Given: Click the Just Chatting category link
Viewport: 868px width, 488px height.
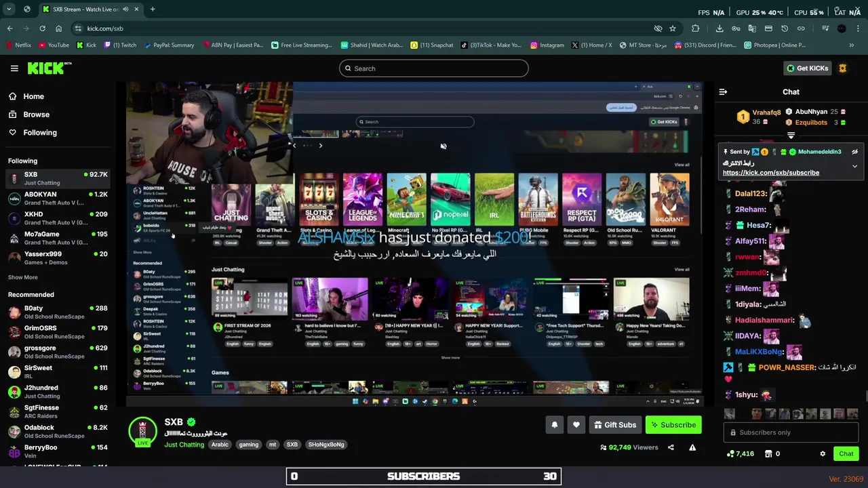Looking at the screenshot, I should pos(184,445).
